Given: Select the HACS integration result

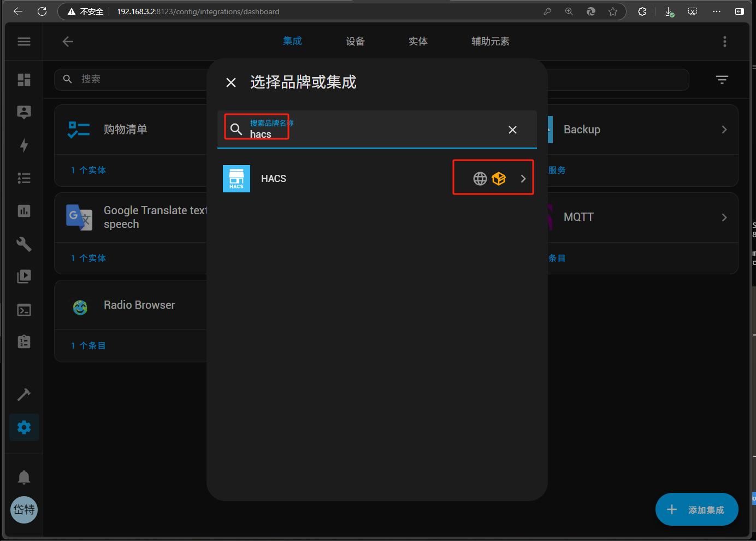Looking at the screenshot, I should pos(273,179).
